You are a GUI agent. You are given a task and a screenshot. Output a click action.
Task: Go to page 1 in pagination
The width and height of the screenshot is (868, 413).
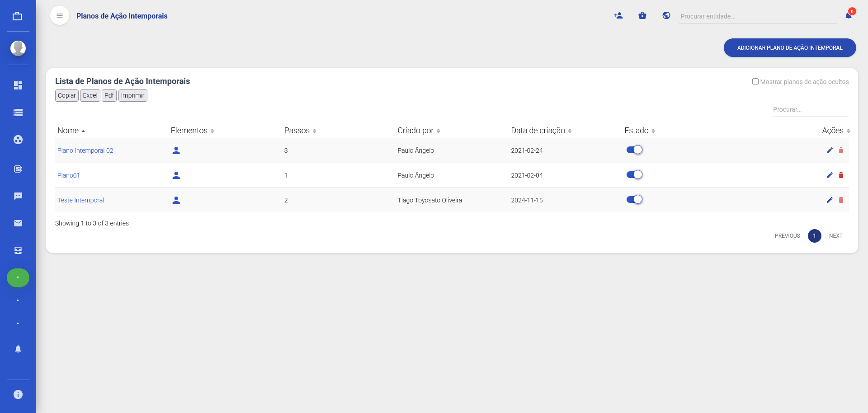(x=814, y=236)
